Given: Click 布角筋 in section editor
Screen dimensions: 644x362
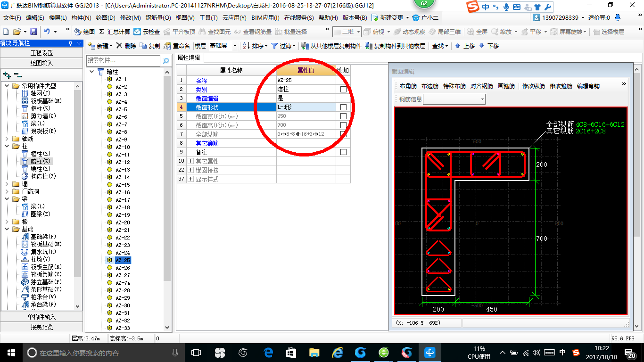Looking at the screenshot, I should coord(408,86).
